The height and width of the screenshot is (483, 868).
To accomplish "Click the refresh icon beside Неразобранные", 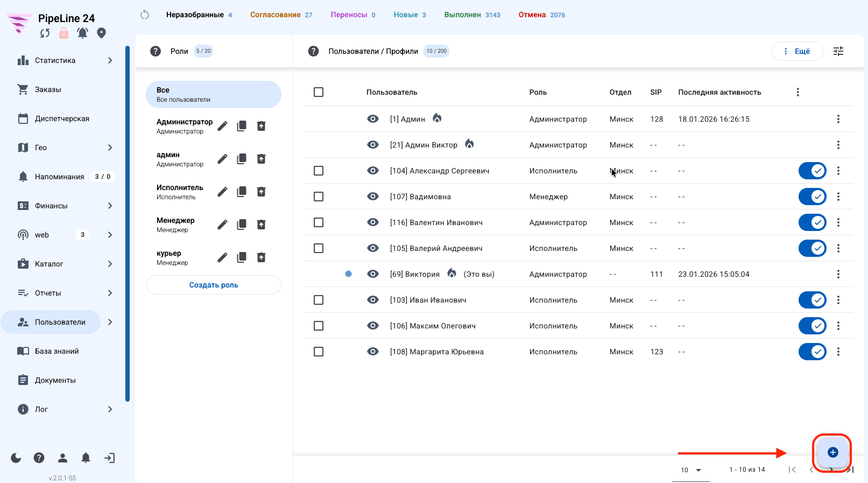I will coord(145,15).
